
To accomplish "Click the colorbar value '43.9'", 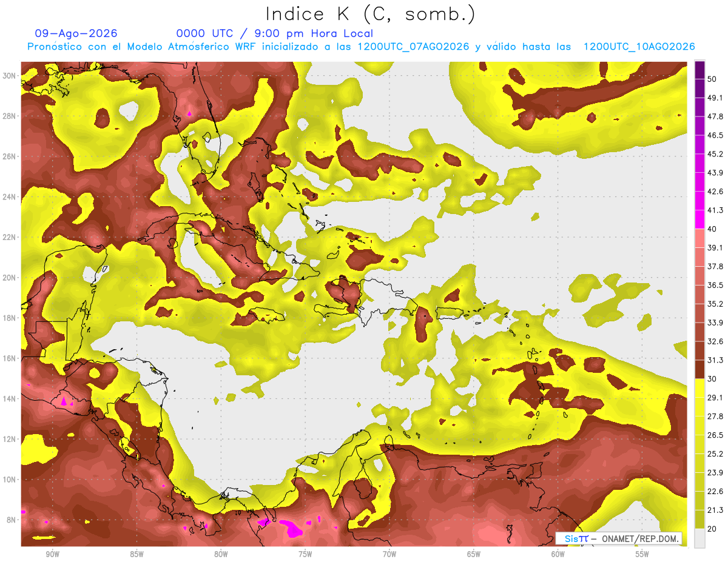I will (x=716, y=173).
